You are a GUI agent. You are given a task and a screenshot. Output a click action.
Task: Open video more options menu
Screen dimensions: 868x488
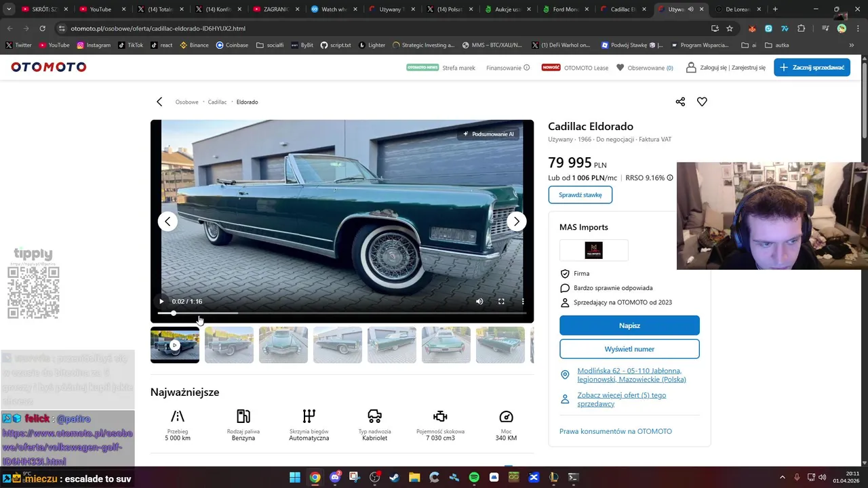coord(523,302)
